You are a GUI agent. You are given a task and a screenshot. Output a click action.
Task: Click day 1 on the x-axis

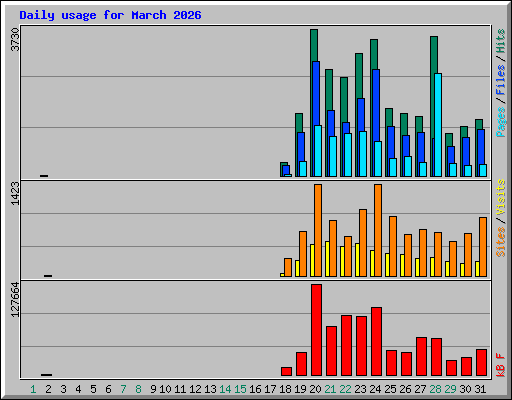pyautogui.click(x=33, y=389)
